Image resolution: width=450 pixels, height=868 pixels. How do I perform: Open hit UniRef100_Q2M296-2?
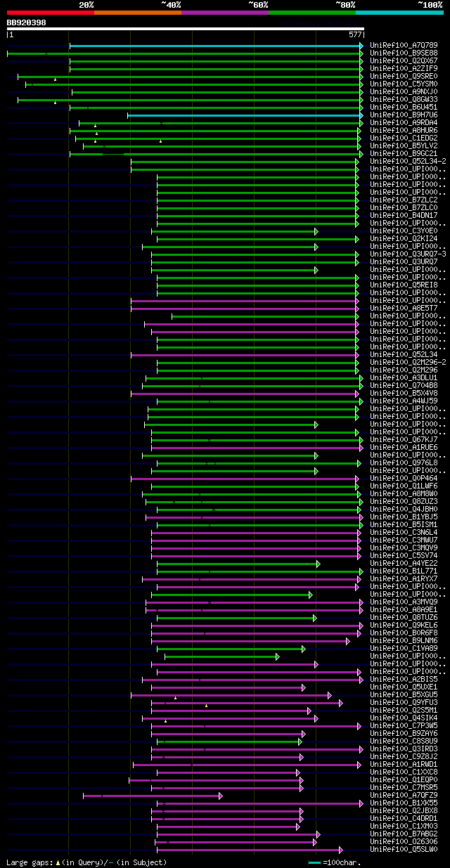tap(408, 363)
